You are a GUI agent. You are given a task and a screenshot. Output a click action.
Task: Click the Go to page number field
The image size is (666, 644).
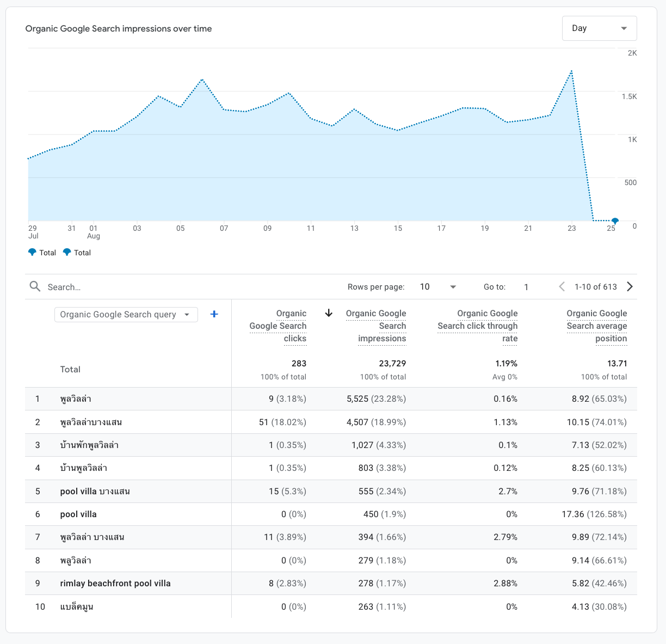tap(526, 286)
